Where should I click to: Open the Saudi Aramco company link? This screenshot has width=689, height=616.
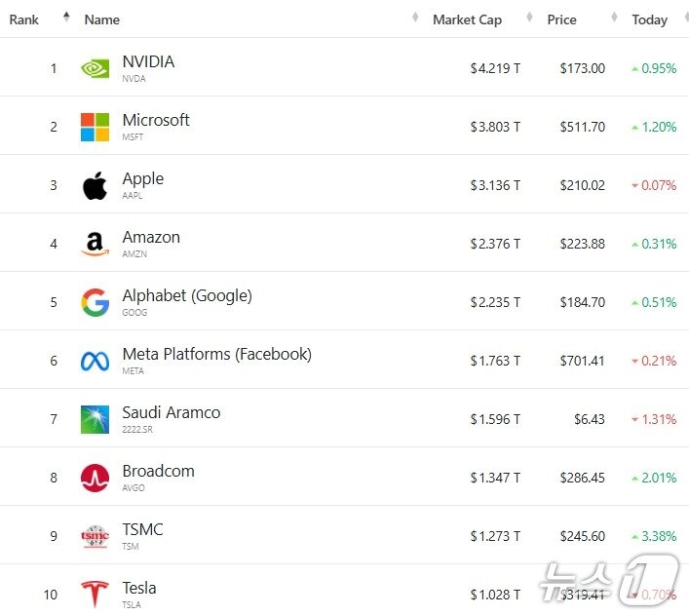click(171, 413)
